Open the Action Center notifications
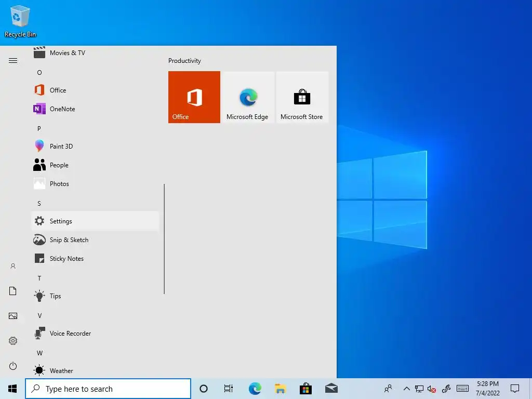 pos(515,389)
